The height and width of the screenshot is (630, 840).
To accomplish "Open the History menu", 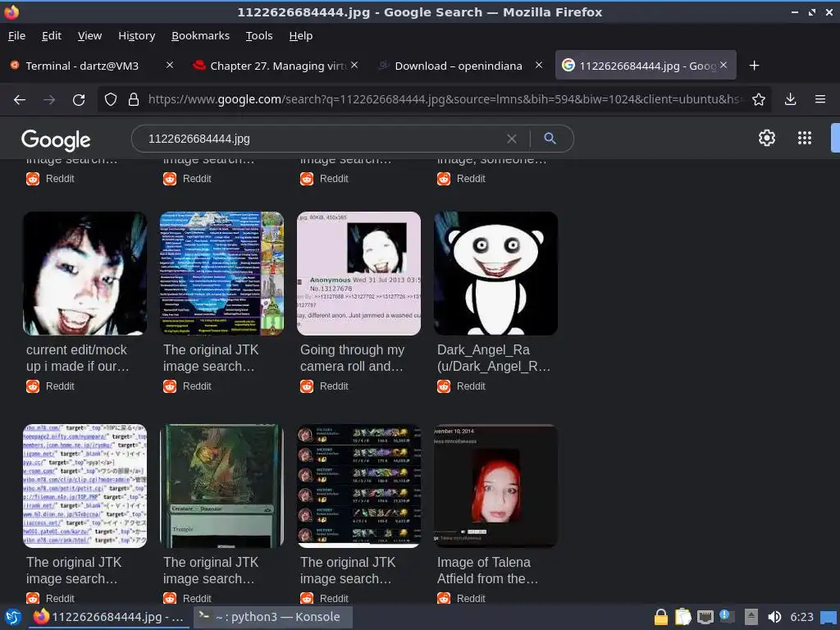I will point(137,36).
